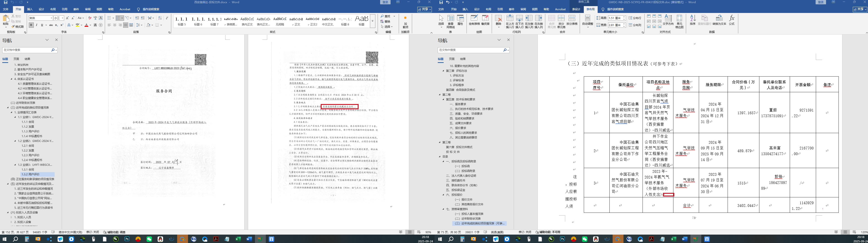Click 在右侧插入列 icon
The width and height of the screenshot is (868, 243).
(538, 21)
